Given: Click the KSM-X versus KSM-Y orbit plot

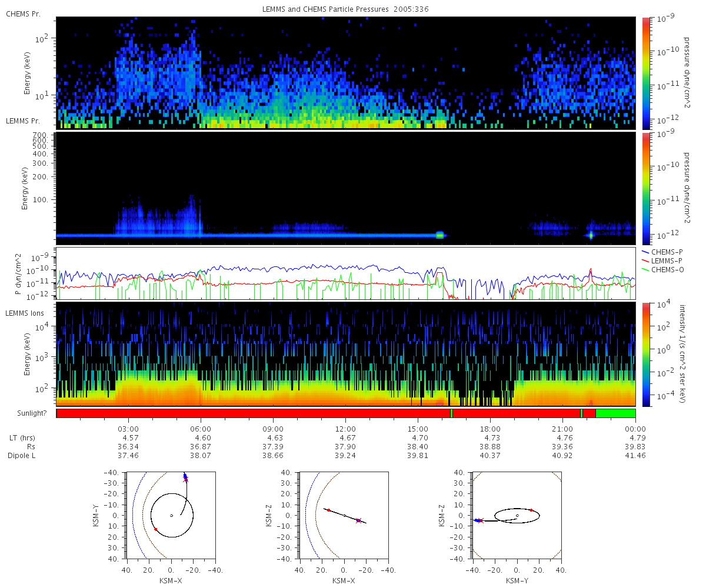Looking at the screenshot, I should click(x=171, y=515).
